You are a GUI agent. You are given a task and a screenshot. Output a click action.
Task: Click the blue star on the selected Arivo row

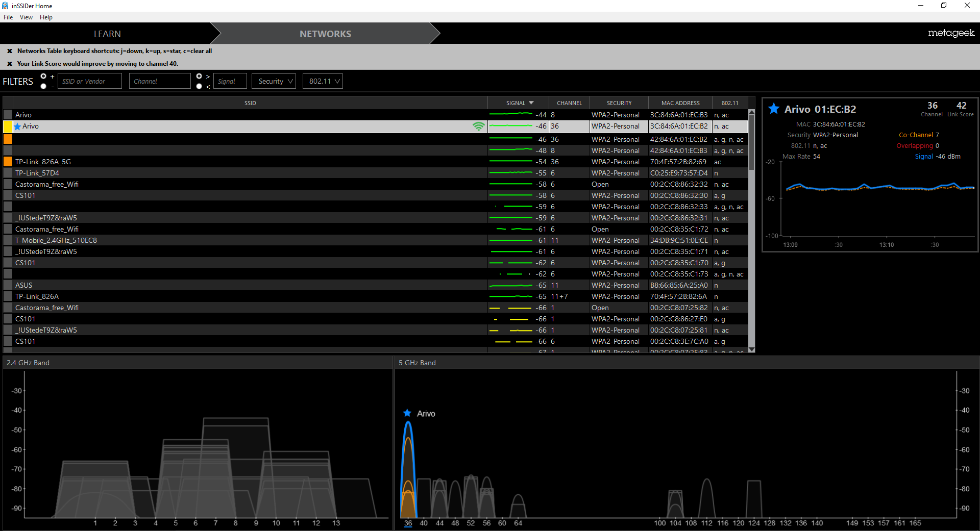click(18, 127)
